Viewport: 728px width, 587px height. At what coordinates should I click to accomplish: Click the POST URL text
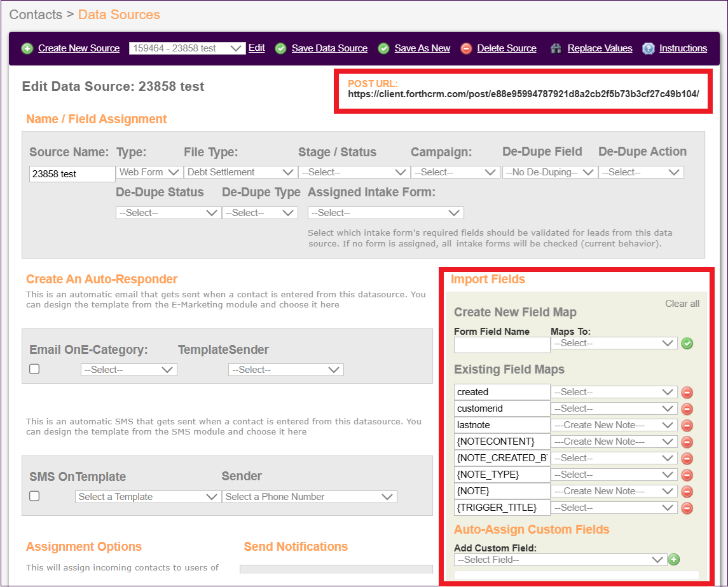tap(523, 94)
